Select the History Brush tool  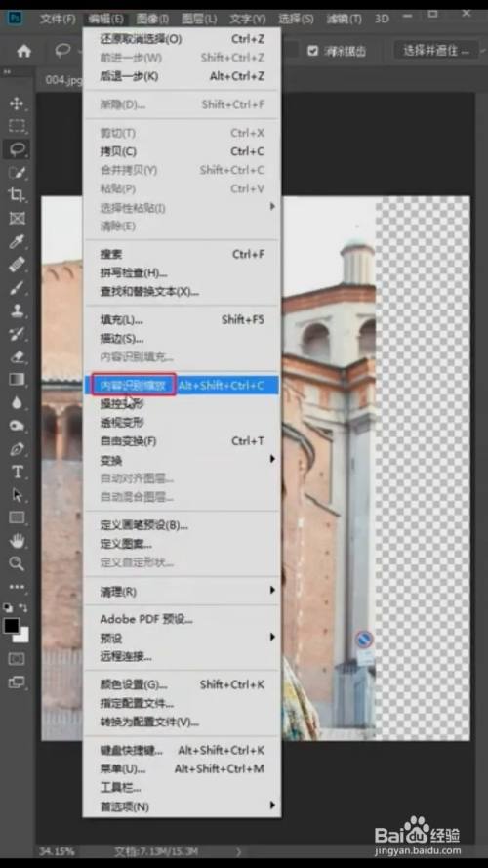[x=18, y=333]
